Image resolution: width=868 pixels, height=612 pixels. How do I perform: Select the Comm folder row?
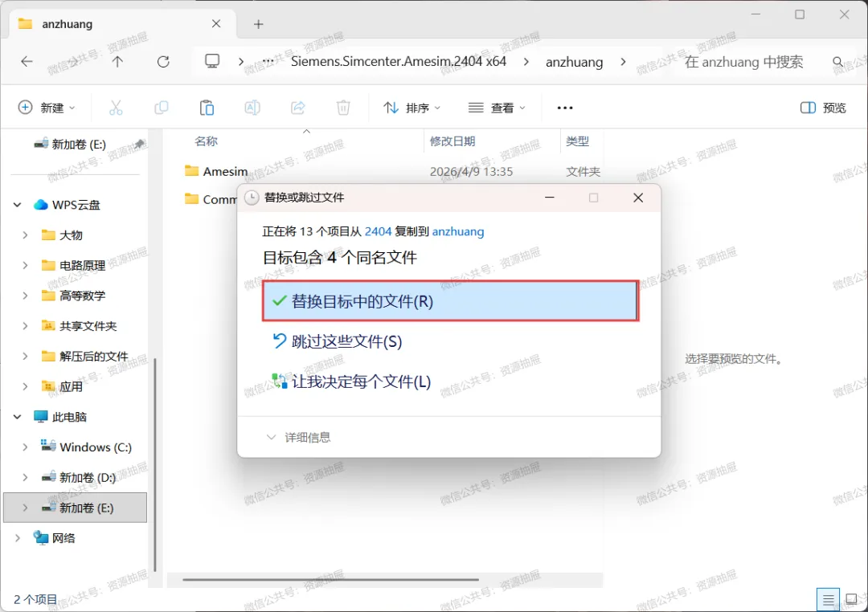point(211,200)
